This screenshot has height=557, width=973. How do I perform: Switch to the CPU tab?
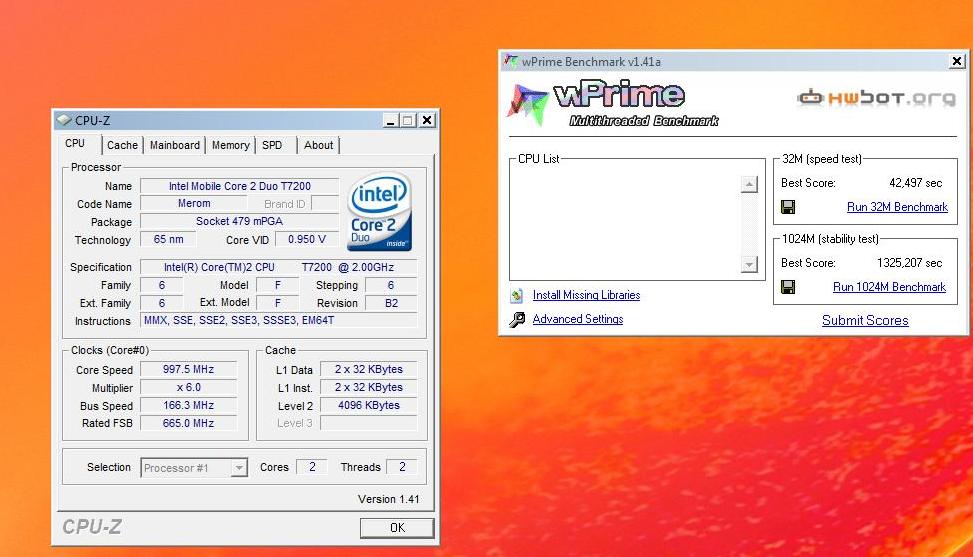coord(75,143)
